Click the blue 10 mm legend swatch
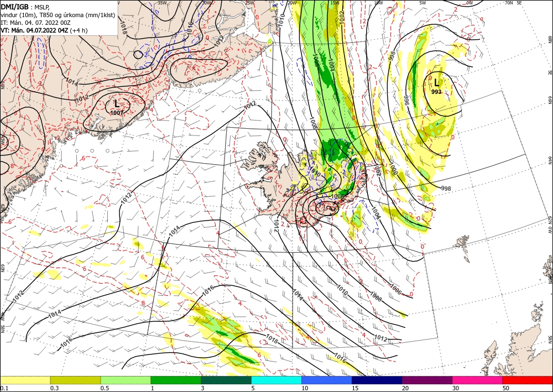 [x=327, y=380]
